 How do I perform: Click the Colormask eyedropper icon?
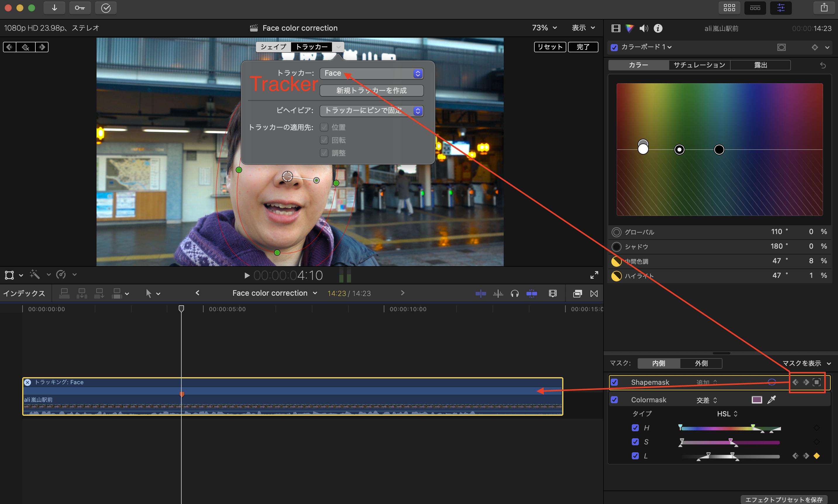pos(772,400)
